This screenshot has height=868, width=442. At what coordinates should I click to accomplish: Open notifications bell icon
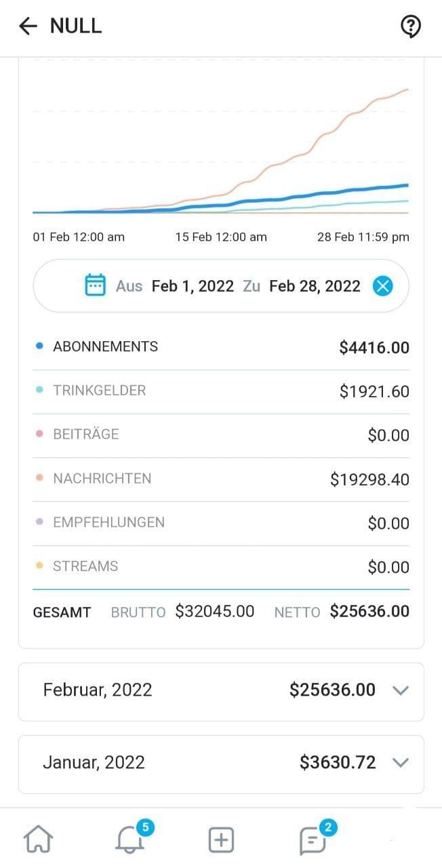point(129,841)
